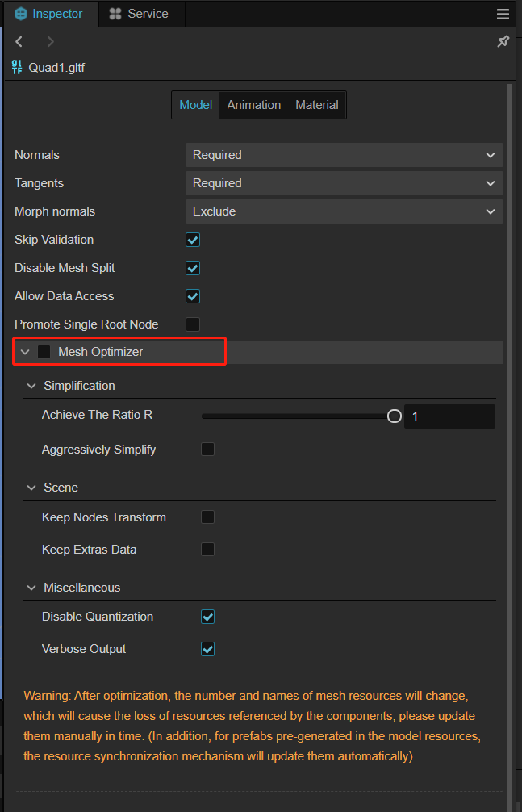Open the panel hamburger menu icon
Image resolution: width=522 pixels, height=812 pixels.
(x=503, y=15)
